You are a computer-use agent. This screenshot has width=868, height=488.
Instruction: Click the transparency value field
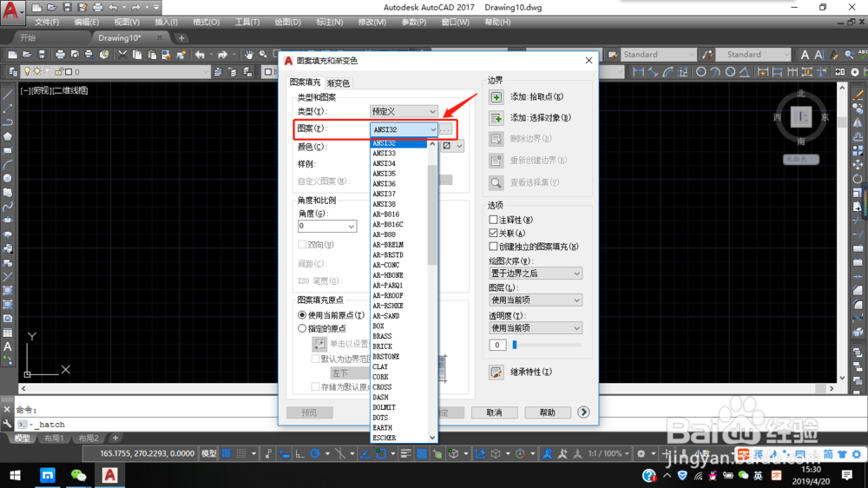(x=497, y=345)
